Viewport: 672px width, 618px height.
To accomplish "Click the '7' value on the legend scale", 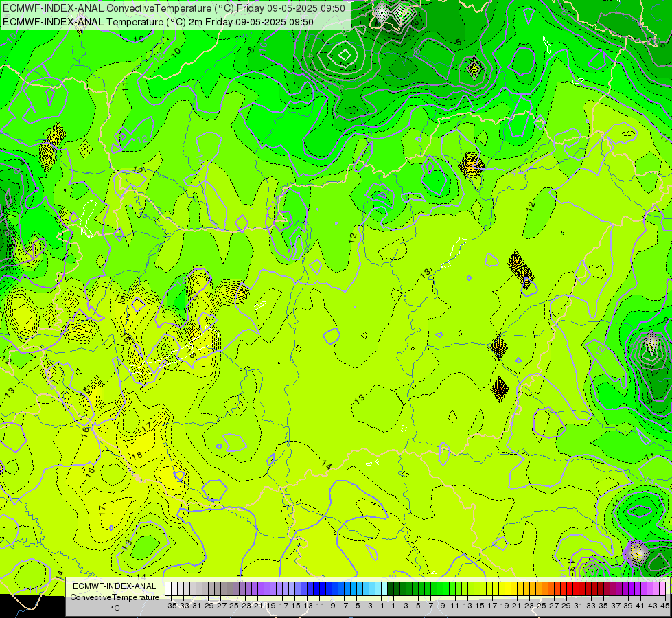I will 430,606.
